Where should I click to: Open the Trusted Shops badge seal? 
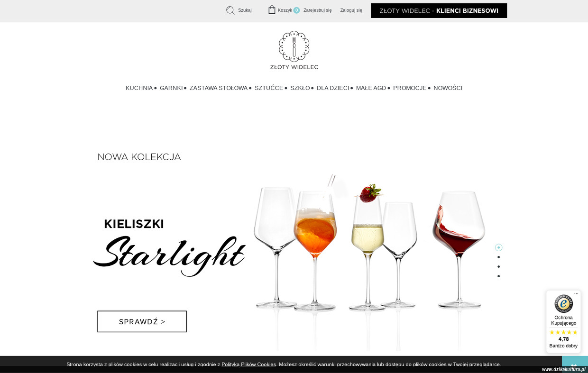pyautogui.click(x=563, y=303)
